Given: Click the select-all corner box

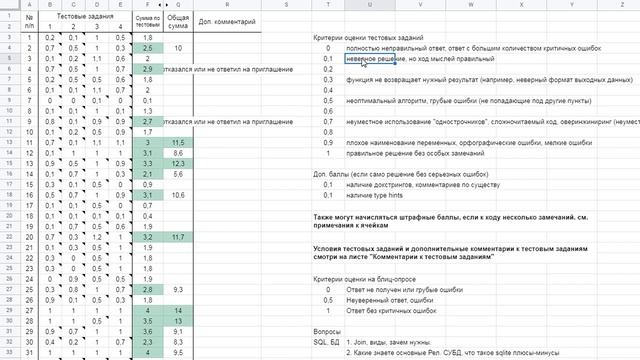Looking at the screenshot, I should [x=9, y=5].
